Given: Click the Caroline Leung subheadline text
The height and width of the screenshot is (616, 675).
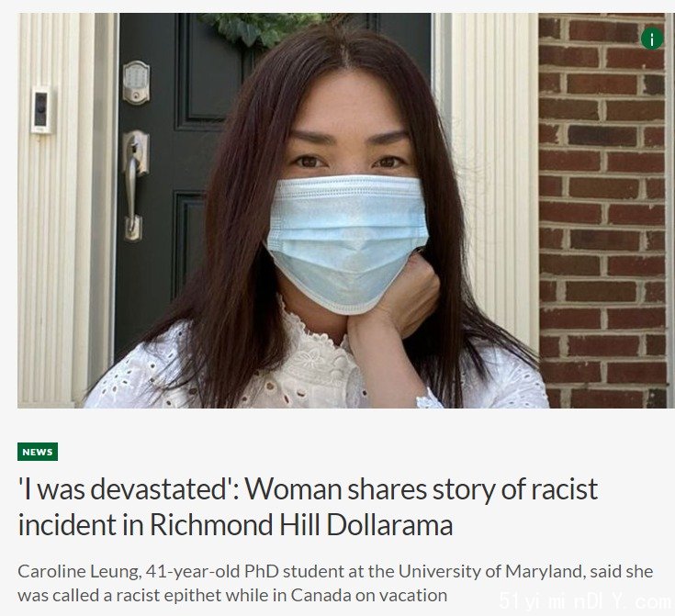Looking at the screenshot, I should [335, 583].
